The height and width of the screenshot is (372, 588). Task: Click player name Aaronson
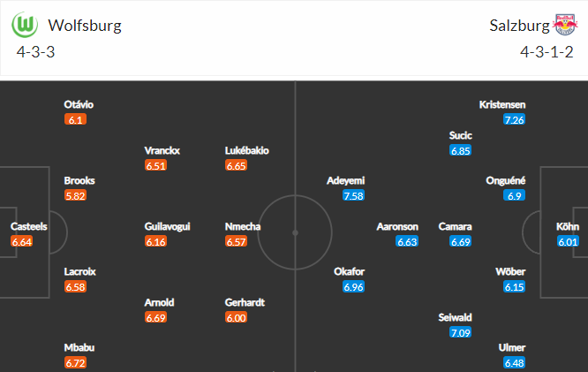(x=397, y=226)
